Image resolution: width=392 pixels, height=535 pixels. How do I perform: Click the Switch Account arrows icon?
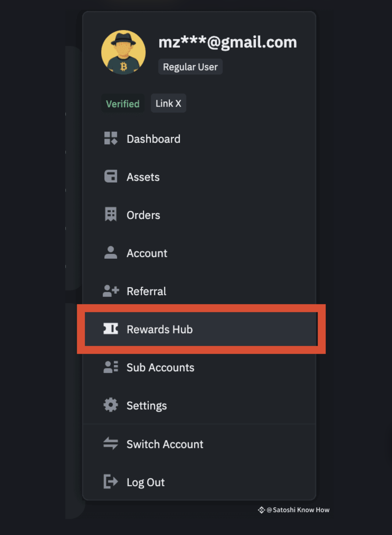[x=111, y=444]
